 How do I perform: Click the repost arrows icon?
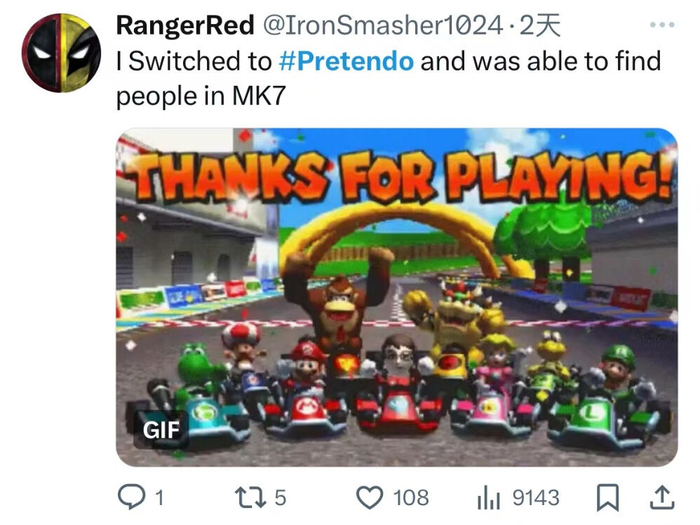tap(250, 497)
